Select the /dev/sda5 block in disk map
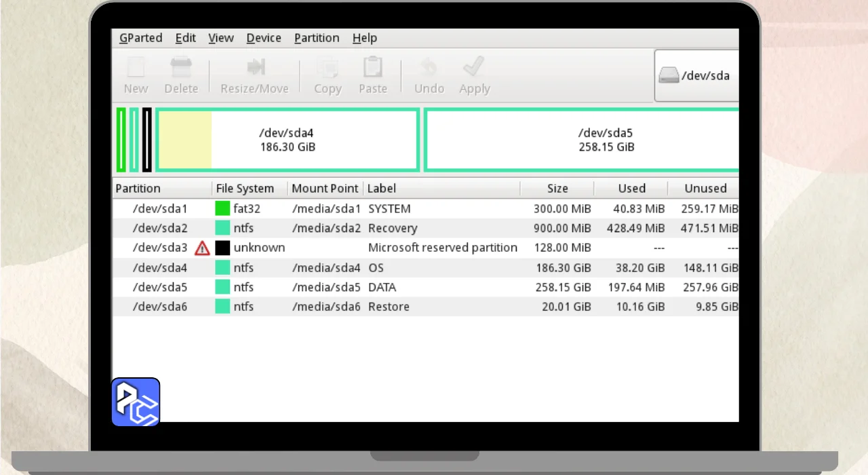 coord(582,140)
